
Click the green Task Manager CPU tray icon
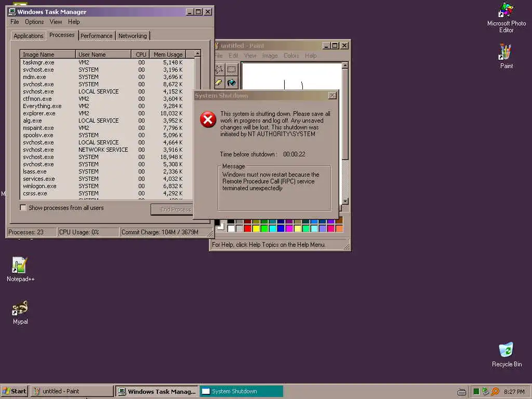point(476,392)
